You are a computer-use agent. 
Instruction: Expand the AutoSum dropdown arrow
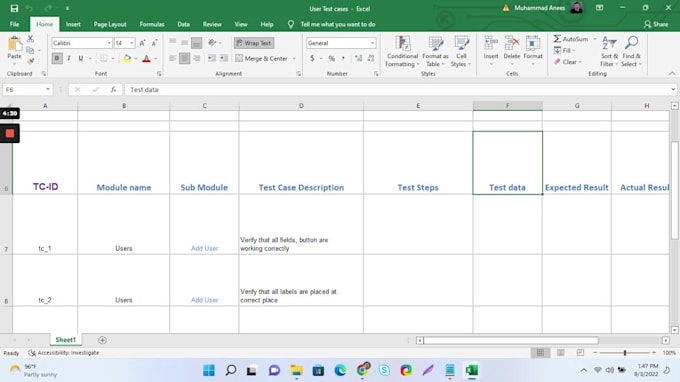[x=595, y=39]
